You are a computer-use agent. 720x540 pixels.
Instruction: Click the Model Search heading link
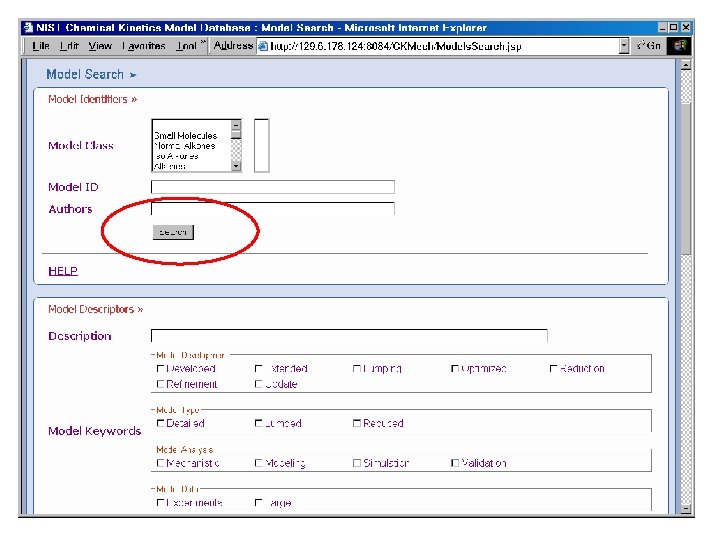coord(85,74)
